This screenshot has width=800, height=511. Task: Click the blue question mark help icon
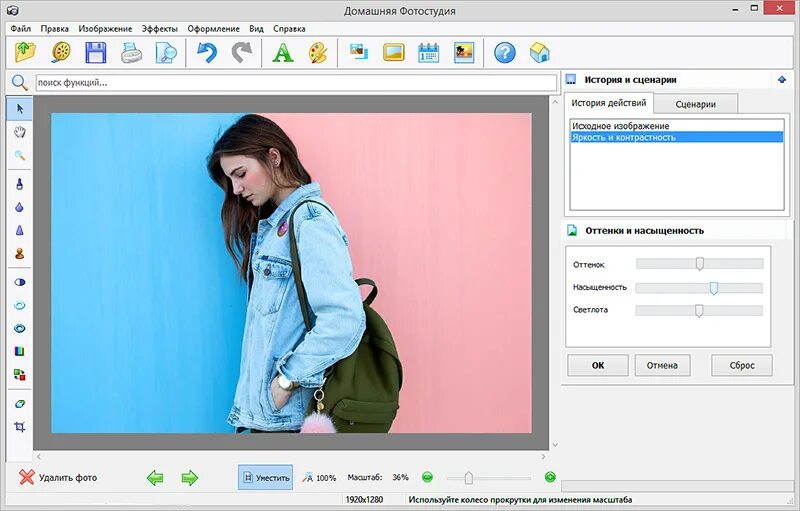tap(504, 52)
